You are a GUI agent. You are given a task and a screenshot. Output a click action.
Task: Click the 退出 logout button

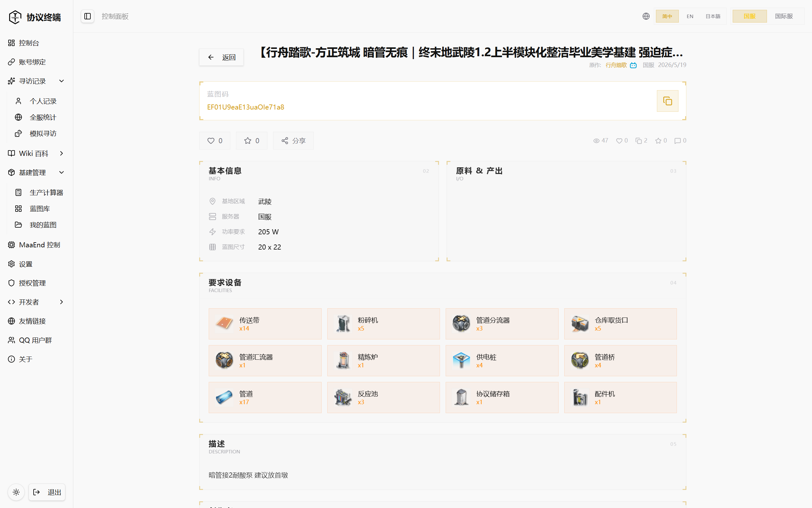[47, 492]
